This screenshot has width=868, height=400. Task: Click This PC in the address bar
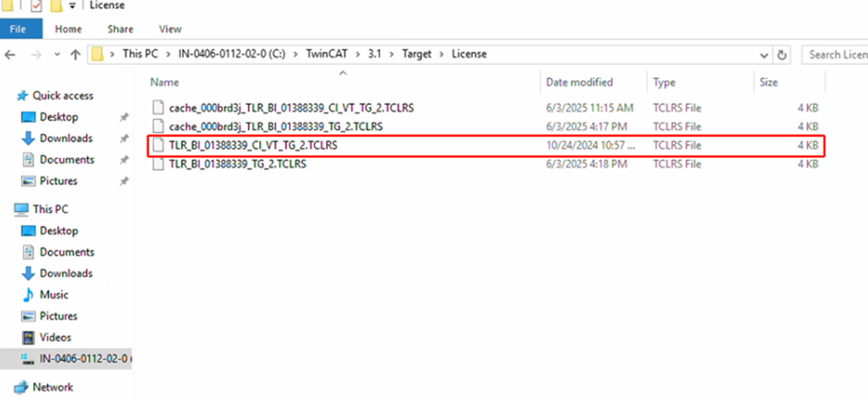[x=140, y=54]
